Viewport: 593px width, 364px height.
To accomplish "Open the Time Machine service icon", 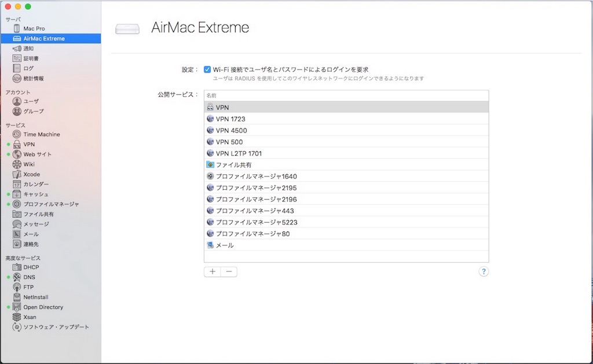I will [17, 134].
